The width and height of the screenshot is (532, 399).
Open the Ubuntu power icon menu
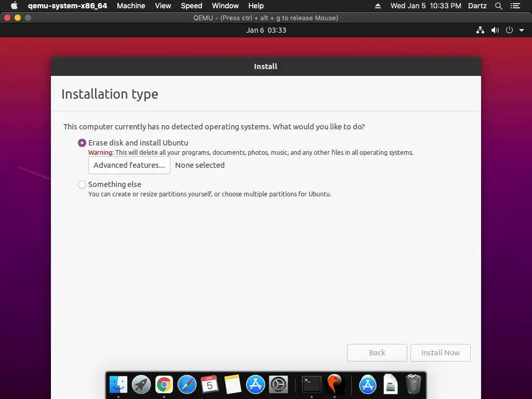pos(509,30)
